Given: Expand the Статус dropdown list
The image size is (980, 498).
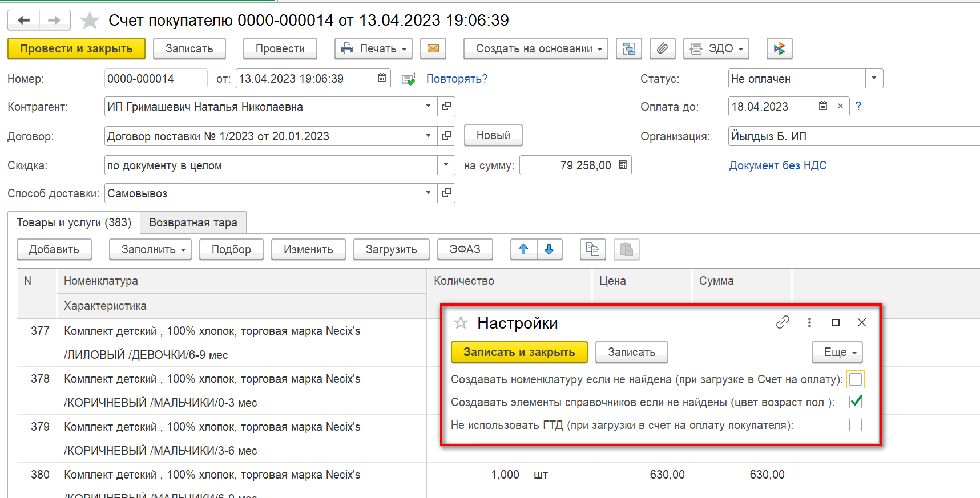Looking at the screenshot, I should pyautogui.click(x=874, y=79).
